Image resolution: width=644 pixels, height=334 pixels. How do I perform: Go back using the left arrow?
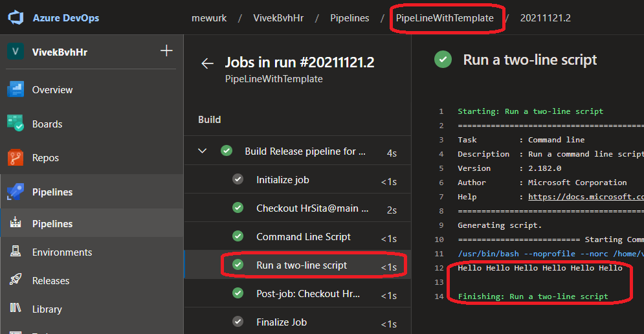pyautogui.click(x=207, y=63)
